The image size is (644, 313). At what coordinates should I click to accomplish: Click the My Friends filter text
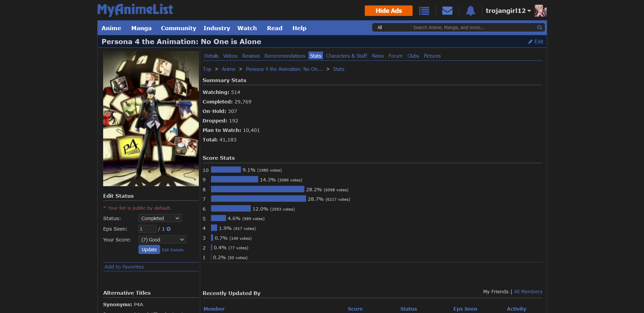click(x=496, y=292)
